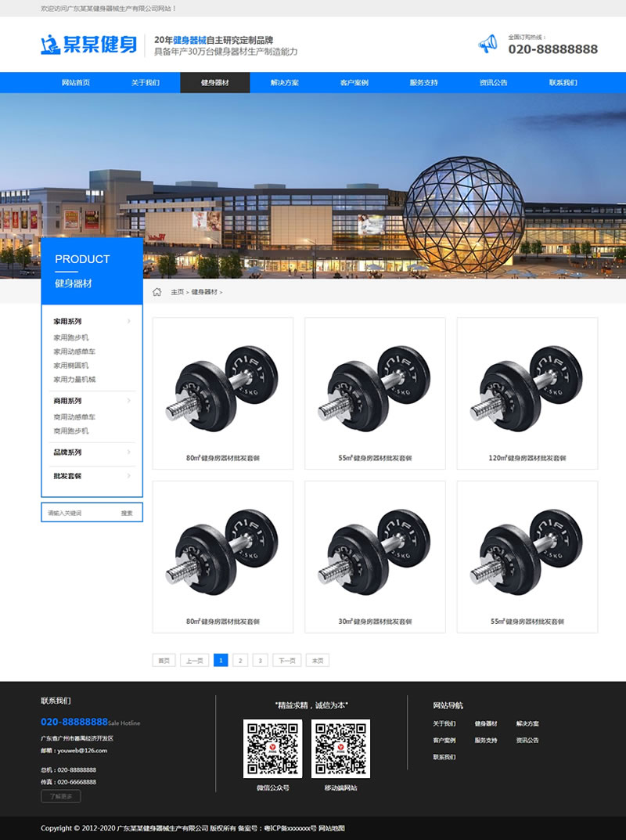The height and width of the screenshot is (840, 626).
Task: Click 主页 in the breadcrumb
Action: 178,292
